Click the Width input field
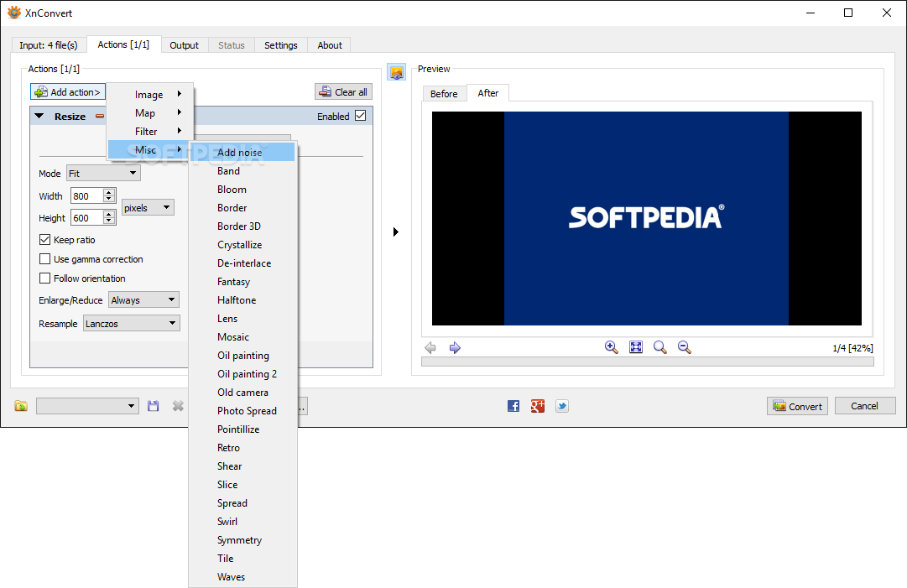Viewport: 907px width, 588px height. pos(87,196)
